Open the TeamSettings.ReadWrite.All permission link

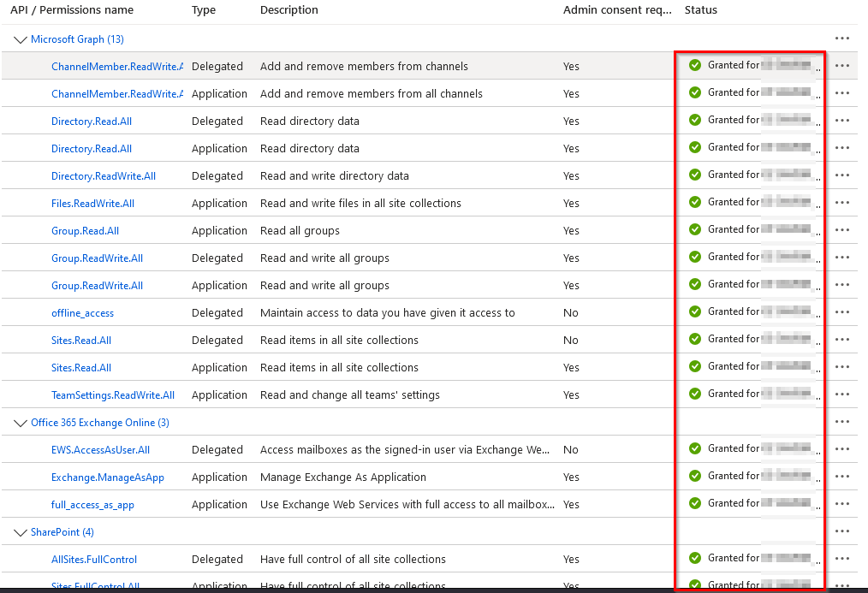[113, 395]
